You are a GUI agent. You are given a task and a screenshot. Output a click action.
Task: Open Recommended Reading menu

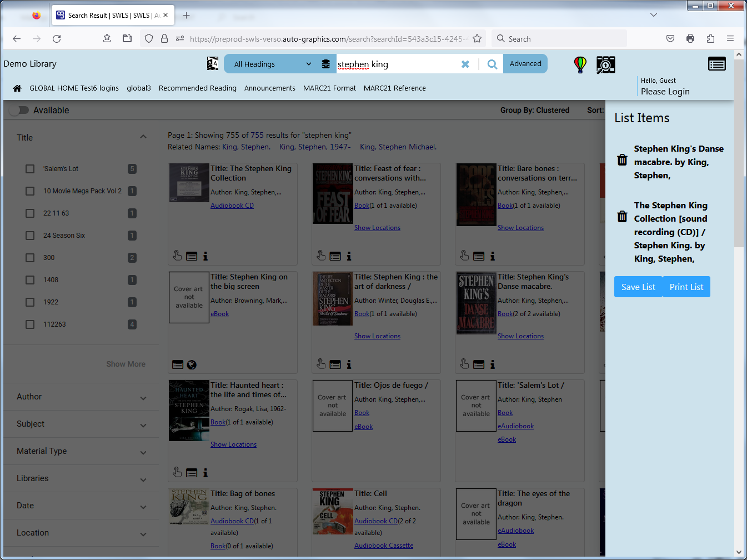(198, 88)
